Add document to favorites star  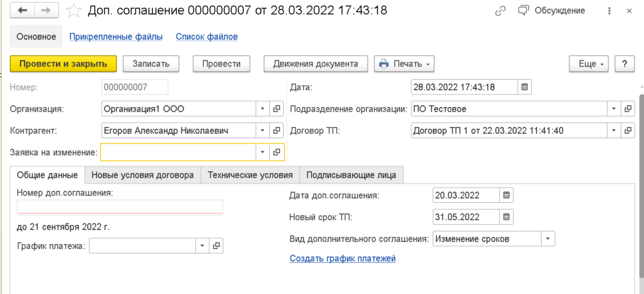click(x=74, y=11)
